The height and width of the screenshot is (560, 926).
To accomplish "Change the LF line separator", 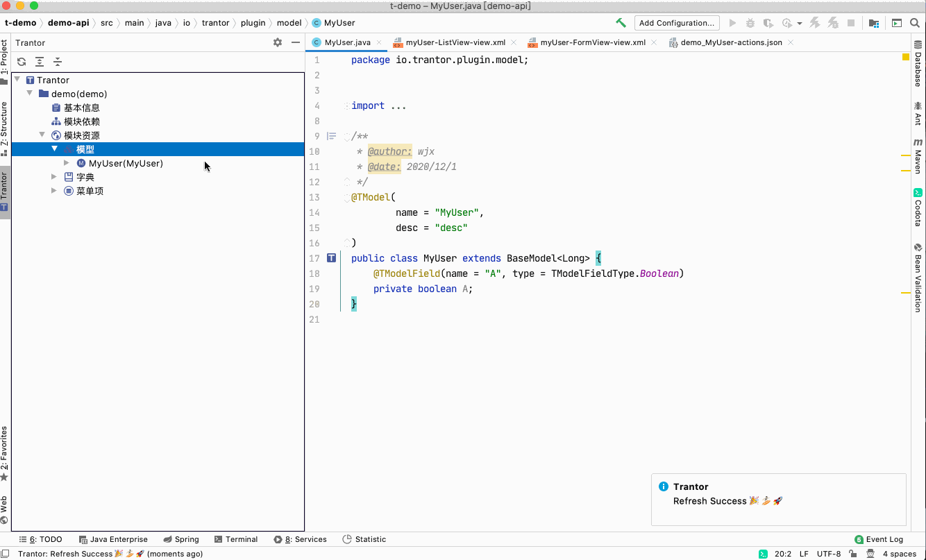I will pyautogui.click(x=804, y=554).
